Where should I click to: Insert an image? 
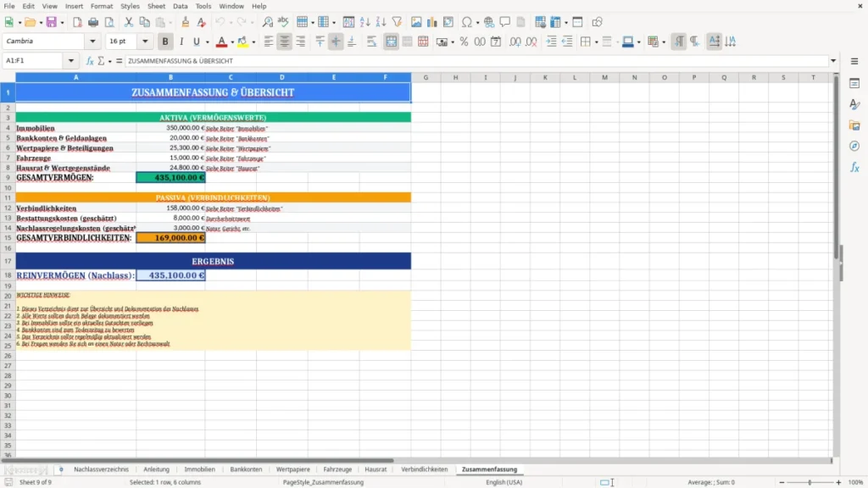pos(416,22)
